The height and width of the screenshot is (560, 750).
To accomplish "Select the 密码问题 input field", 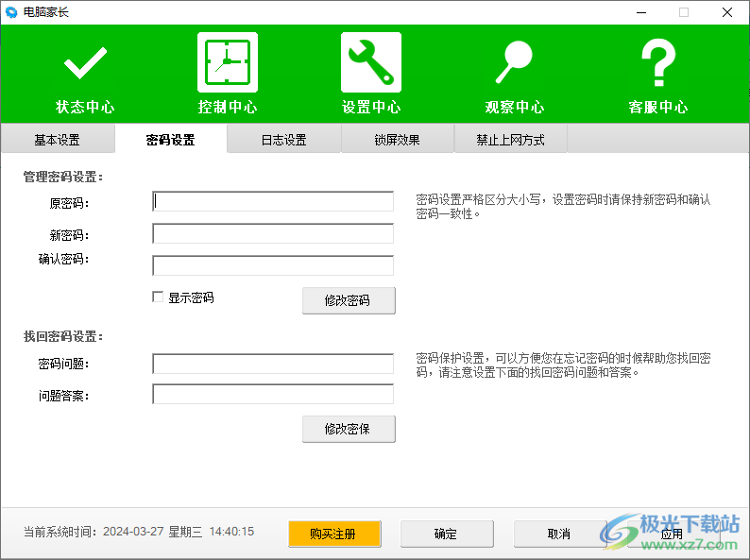I will [273, 364].
